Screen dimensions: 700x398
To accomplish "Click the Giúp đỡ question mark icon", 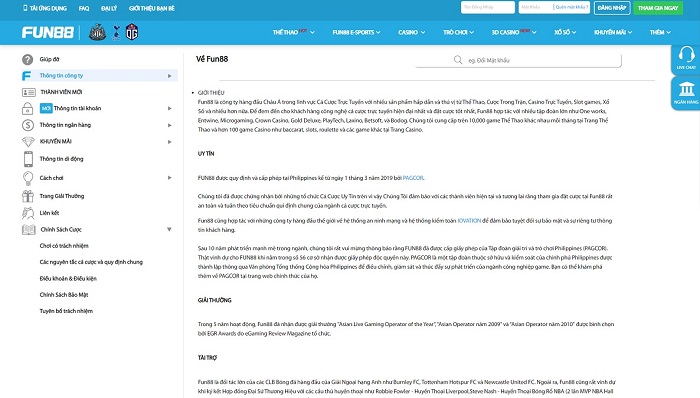I will [28, 59].
